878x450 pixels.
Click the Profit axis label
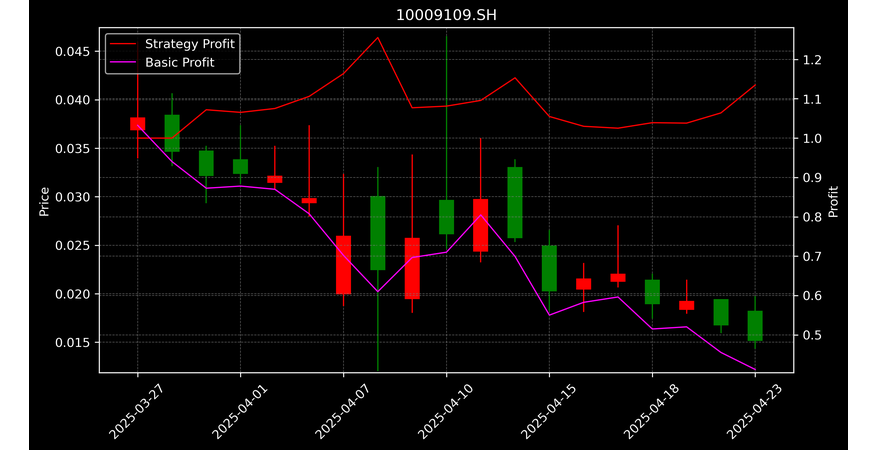833,201
